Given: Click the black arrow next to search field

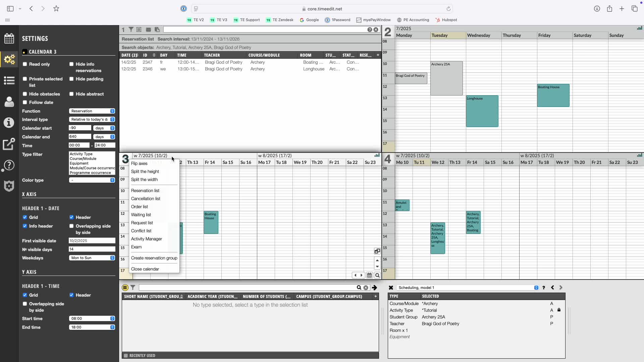Looking at the screenshot, I should [x=375, y=288].
